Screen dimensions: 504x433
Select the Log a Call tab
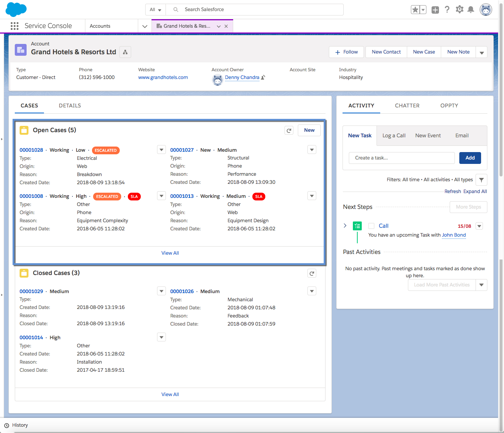394,135
